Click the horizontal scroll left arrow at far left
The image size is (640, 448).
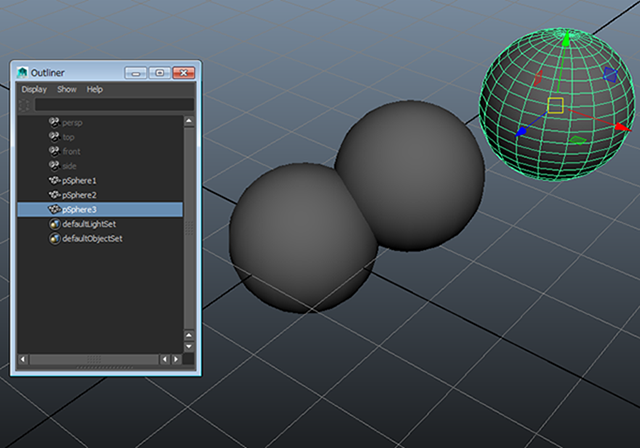pyautogui.click(x=23, y=359)
